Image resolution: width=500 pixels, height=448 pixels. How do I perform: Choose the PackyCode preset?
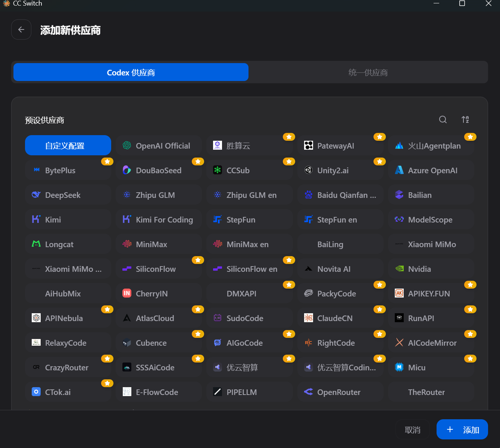[340, 293]
